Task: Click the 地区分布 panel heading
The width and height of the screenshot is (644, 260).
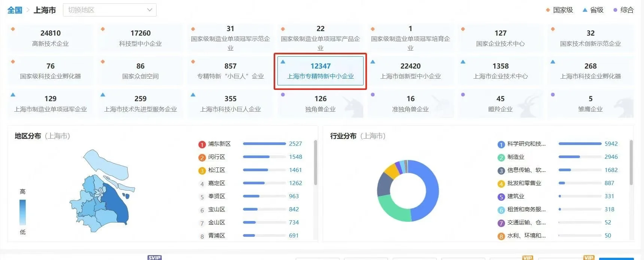Action: [x=28, y=136]
